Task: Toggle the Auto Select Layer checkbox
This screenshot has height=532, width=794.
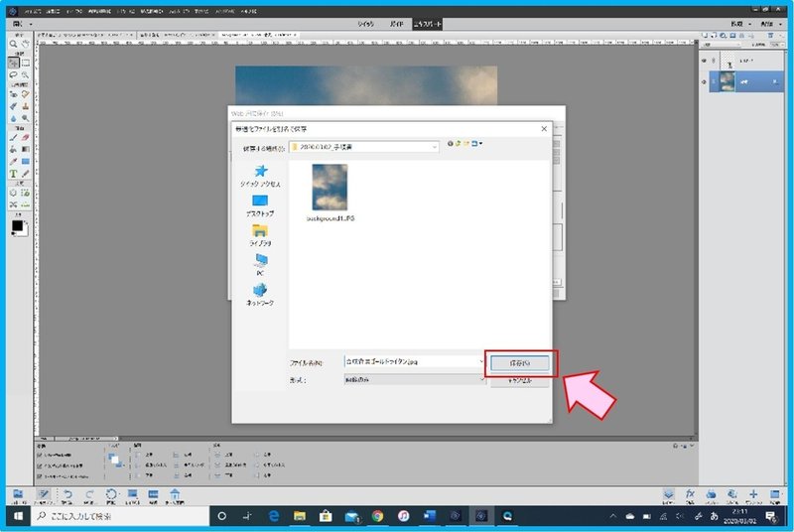Action: (x=40, y=455)
